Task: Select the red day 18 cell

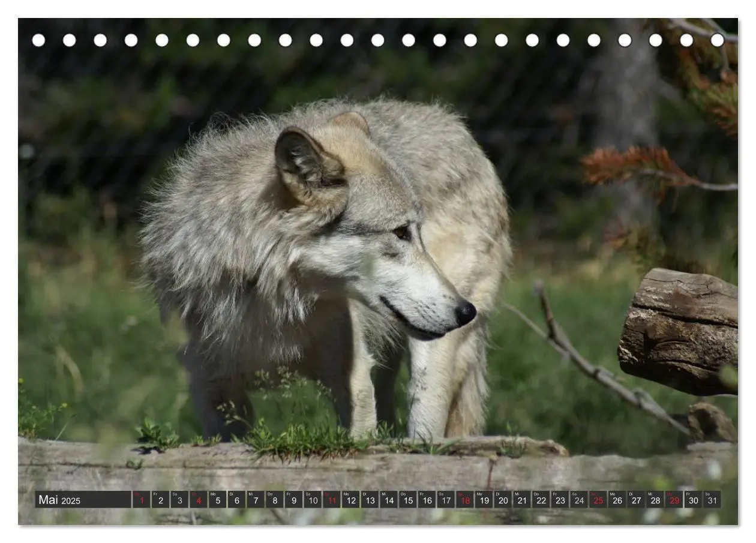Action: 465,500
